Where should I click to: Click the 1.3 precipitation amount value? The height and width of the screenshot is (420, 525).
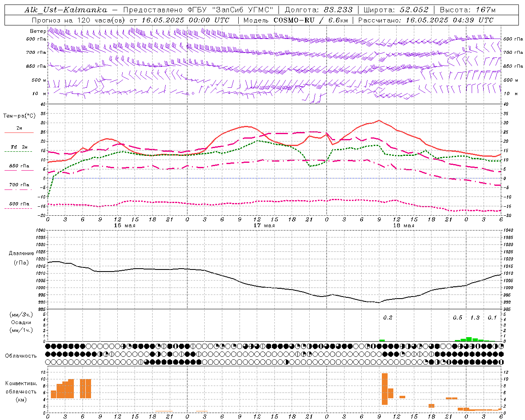coord(475,318)
